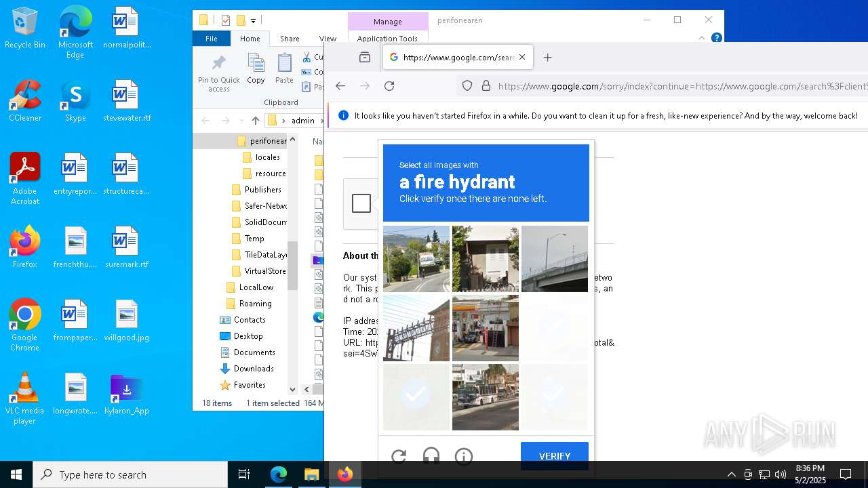Open captcha help info icon
Image resolution: width=868 pixels, height=488 pixels.
pyautogui.click(x=464, y=456)
